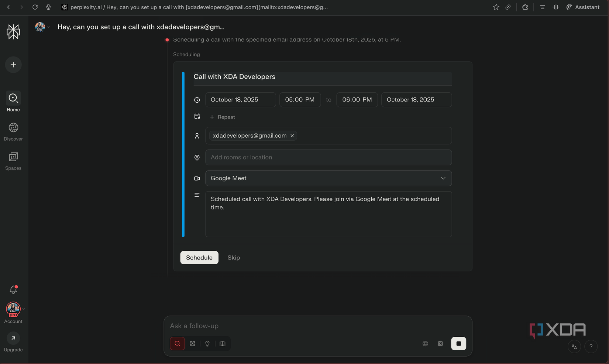Edit the event description text box
The height and width of the screenshot is (364, 609).
click(x=328, y=214)
